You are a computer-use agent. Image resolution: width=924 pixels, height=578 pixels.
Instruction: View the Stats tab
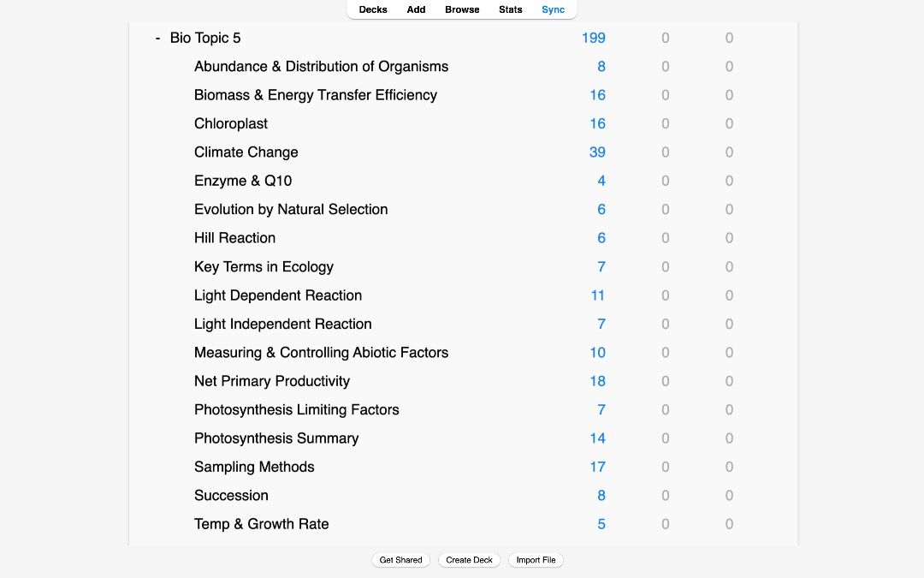point(510,9)
